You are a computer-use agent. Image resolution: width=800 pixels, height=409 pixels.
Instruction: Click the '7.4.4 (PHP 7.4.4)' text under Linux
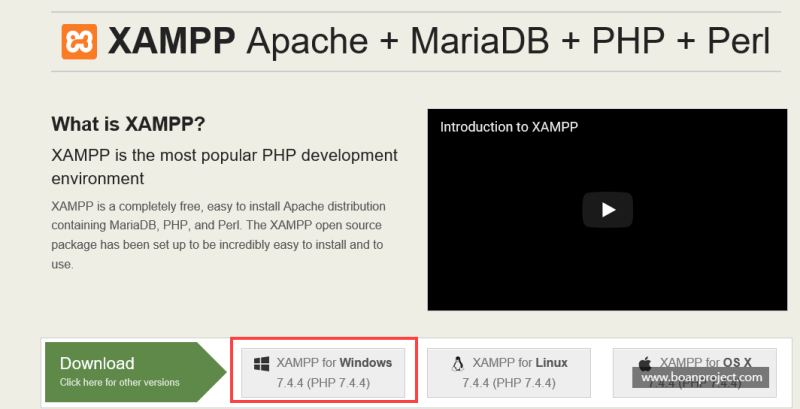509,383
